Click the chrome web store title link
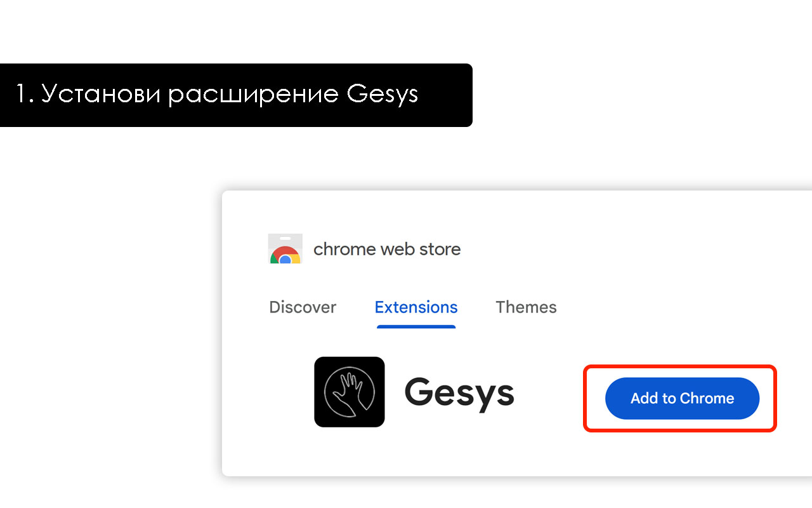Viewport: 812px width, 508px height. pos(387,249)
